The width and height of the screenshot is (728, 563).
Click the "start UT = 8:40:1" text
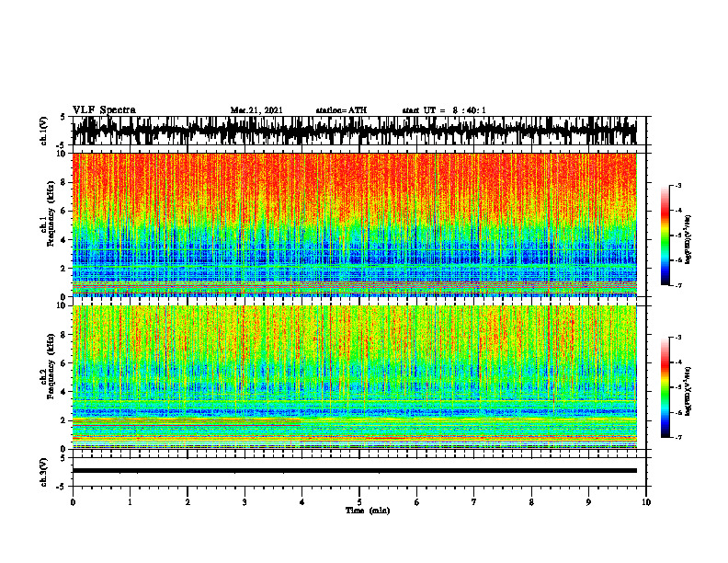[444, 110]
